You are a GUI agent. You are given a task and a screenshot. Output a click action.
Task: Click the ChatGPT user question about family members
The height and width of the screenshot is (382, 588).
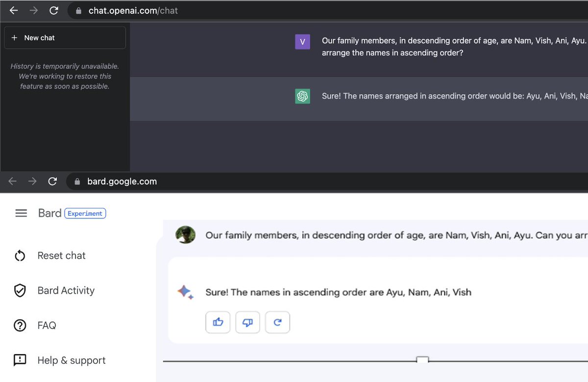454,47
